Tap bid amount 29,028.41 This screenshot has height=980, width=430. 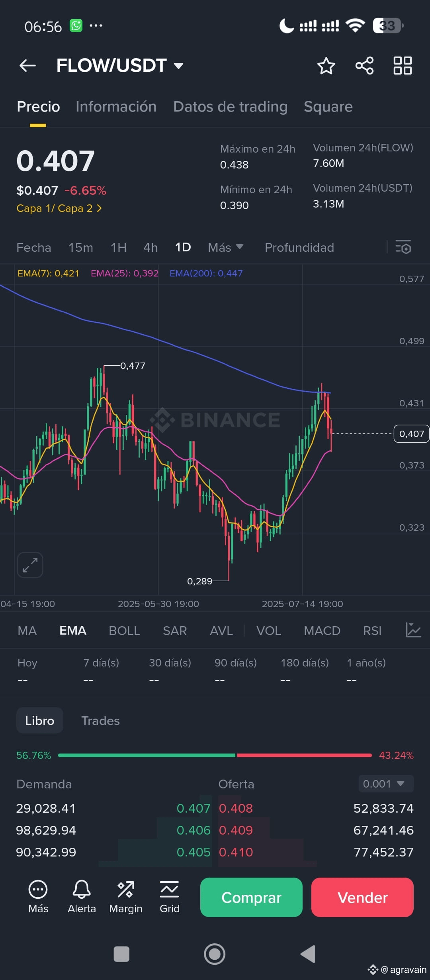(x=46, y=808)
